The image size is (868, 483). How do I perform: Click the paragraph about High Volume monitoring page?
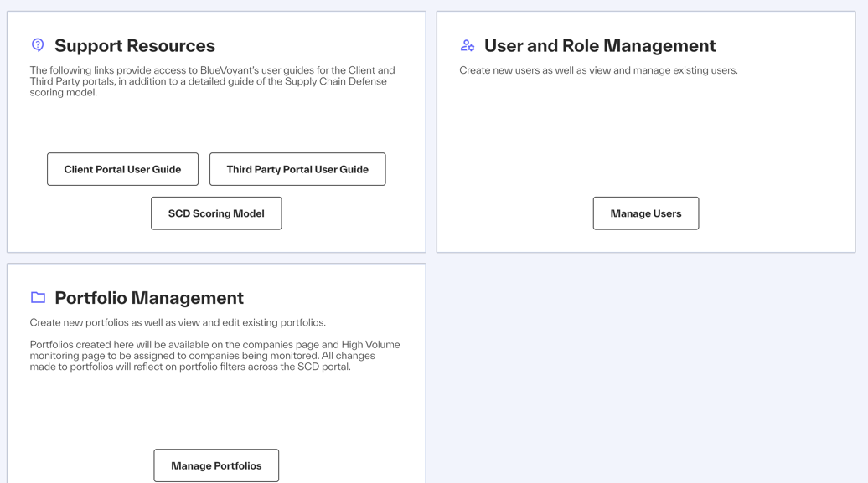click(x=214, y=356)
